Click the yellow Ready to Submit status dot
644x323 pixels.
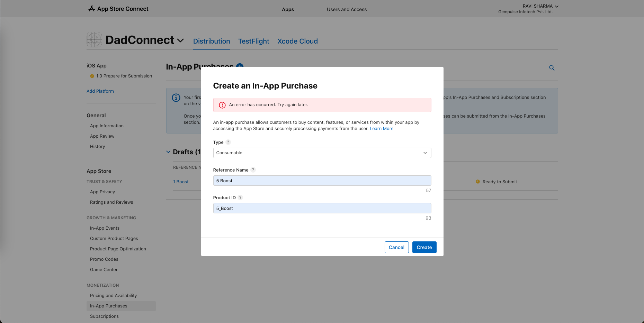coord(478,182)
